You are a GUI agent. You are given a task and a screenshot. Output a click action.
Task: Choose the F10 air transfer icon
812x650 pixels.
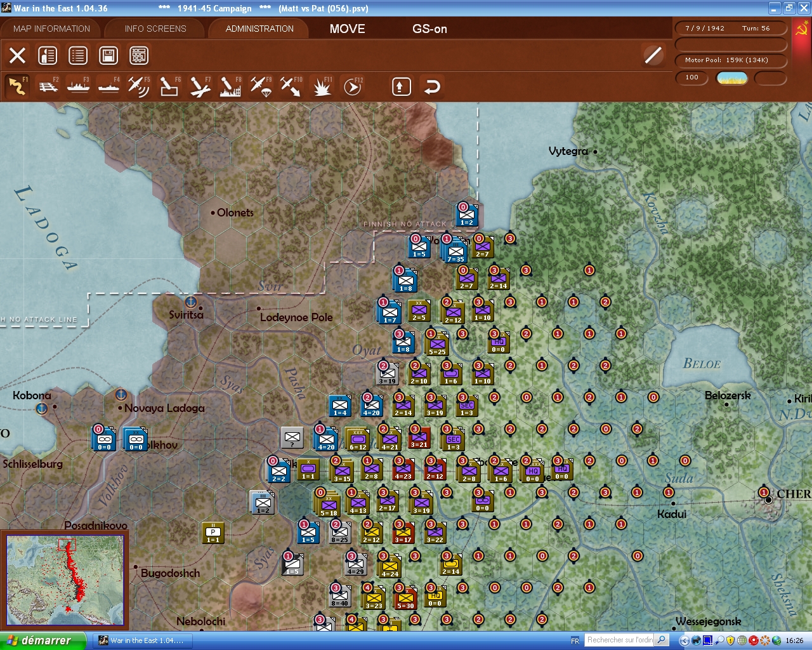coord(291,86)
